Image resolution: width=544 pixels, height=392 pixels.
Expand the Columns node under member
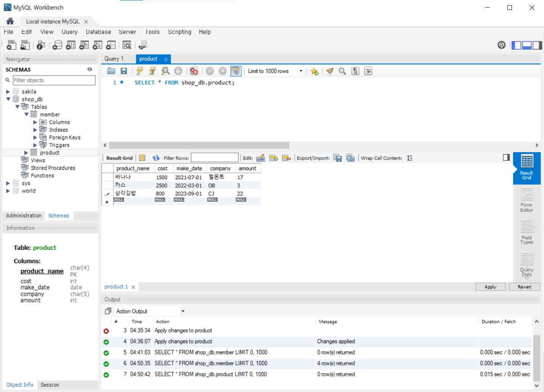click(36, 122)
